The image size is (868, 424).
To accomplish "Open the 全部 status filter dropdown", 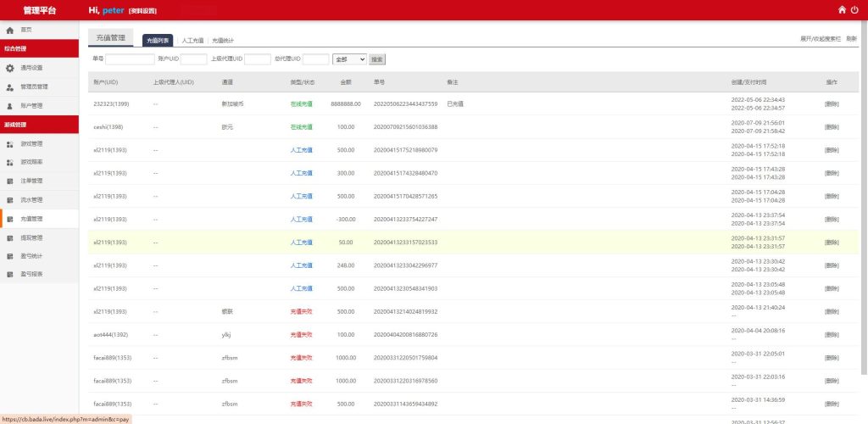I will [x=349, y=59].
